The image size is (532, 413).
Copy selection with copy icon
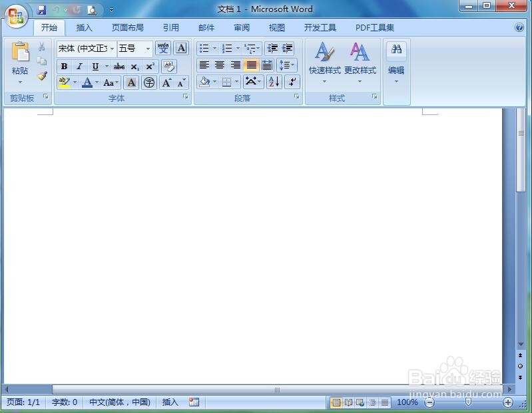click(42, 61)
